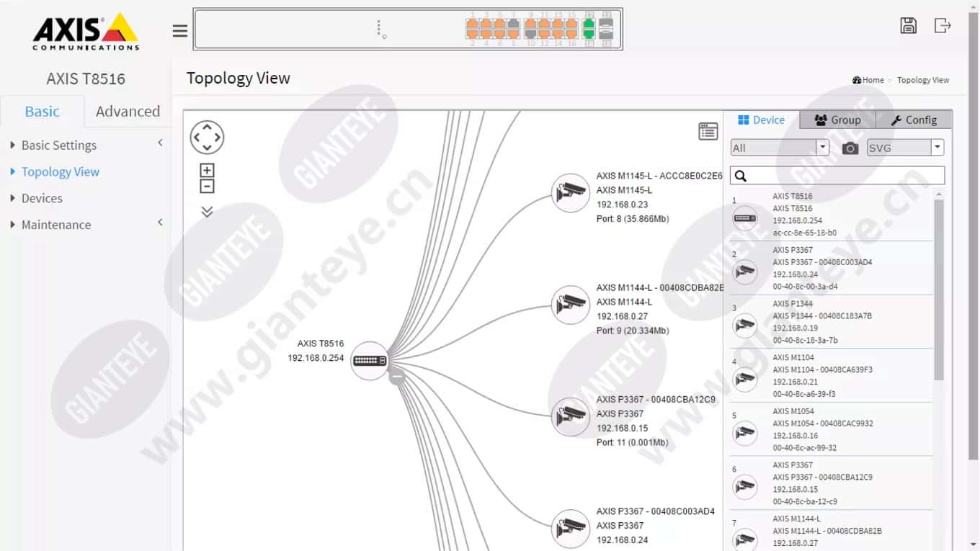Click the list entry AXIS M1144-L - 00408CDBA82B

[827, 532]
